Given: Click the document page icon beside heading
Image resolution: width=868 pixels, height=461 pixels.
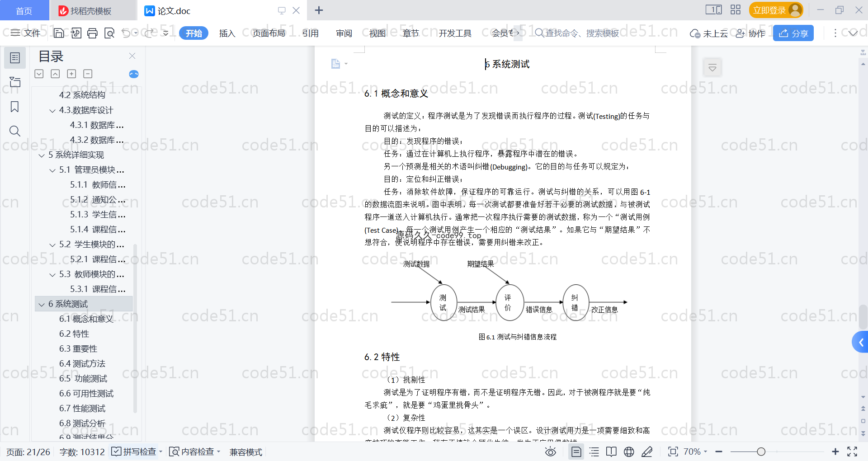Looking at the screenshot, I should coord(336,64).
